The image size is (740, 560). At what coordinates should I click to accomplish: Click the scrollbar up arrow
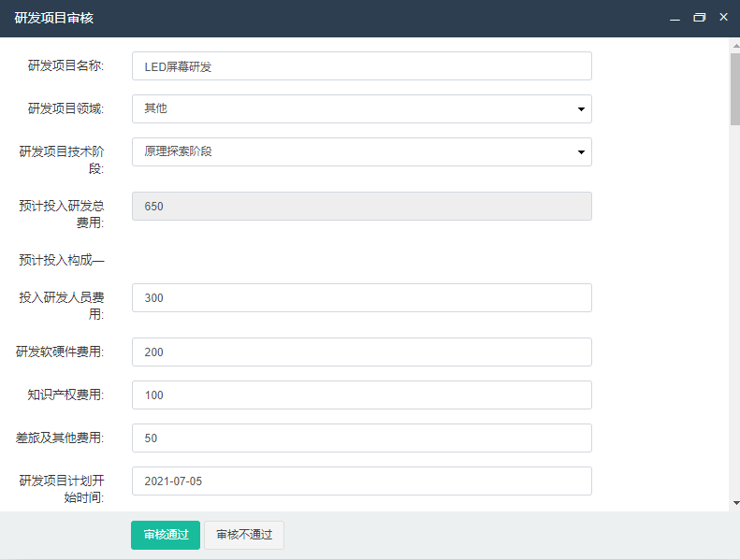(735, 46)
